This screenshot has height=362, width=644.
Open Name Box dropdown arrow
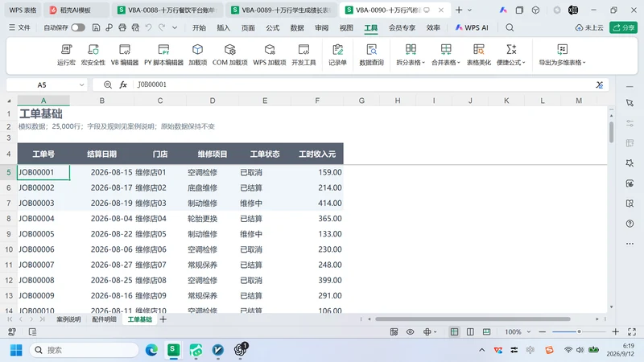click(82, 85)
